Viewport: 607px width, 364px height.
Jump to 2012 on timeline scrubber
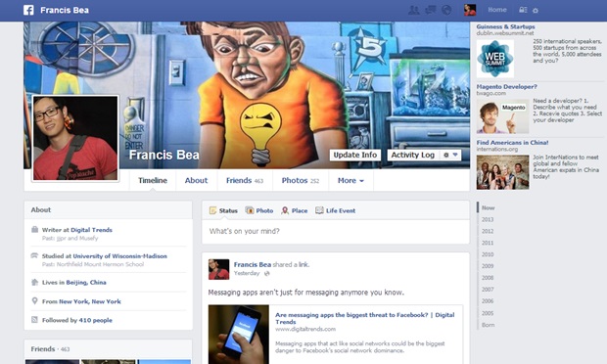pyautogui.click(x=488, y=231)
